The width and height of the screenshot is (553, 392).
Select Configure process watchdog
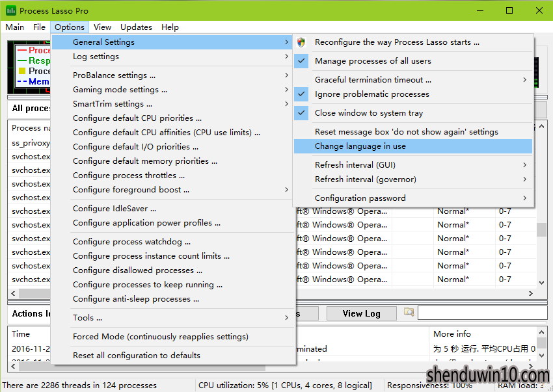172,241
